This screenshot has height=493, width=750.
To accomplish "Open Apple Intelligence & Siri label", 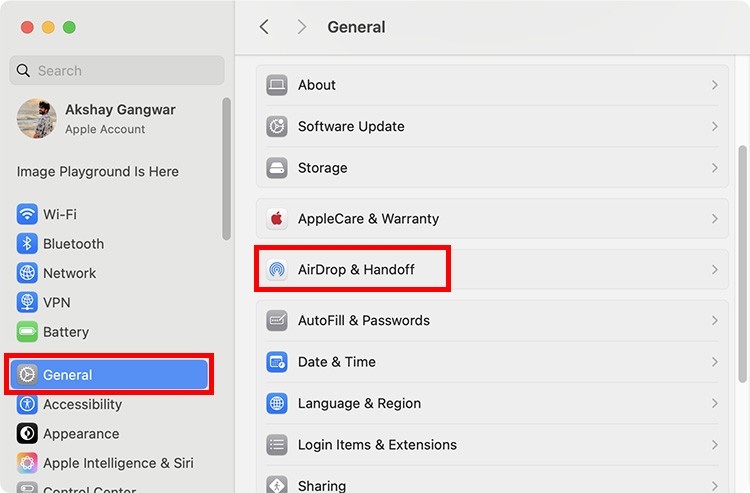I will [119, 463].
